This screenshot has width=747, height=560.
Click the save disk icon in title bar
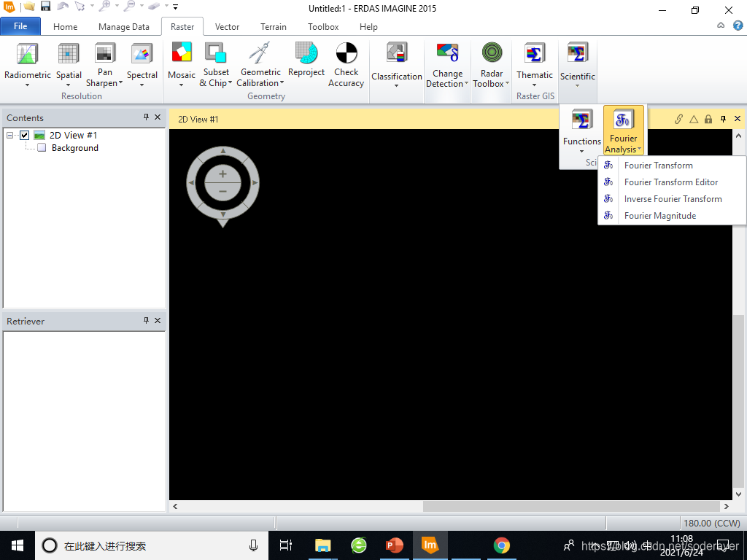coord(45,6)
